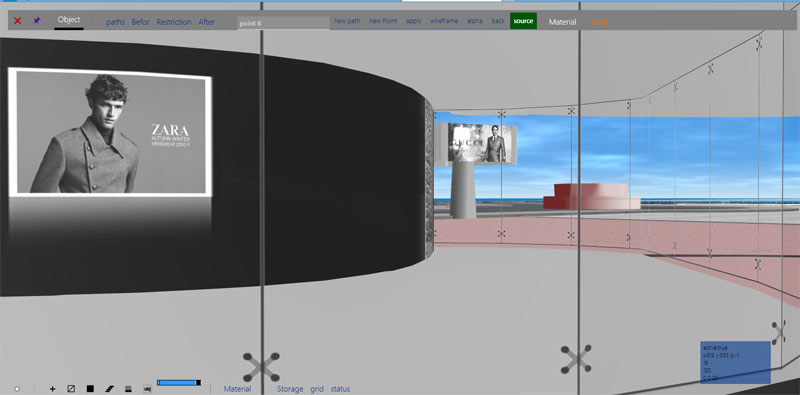
Task: Click the gradient square icon
Action: [x=129, y=389]
